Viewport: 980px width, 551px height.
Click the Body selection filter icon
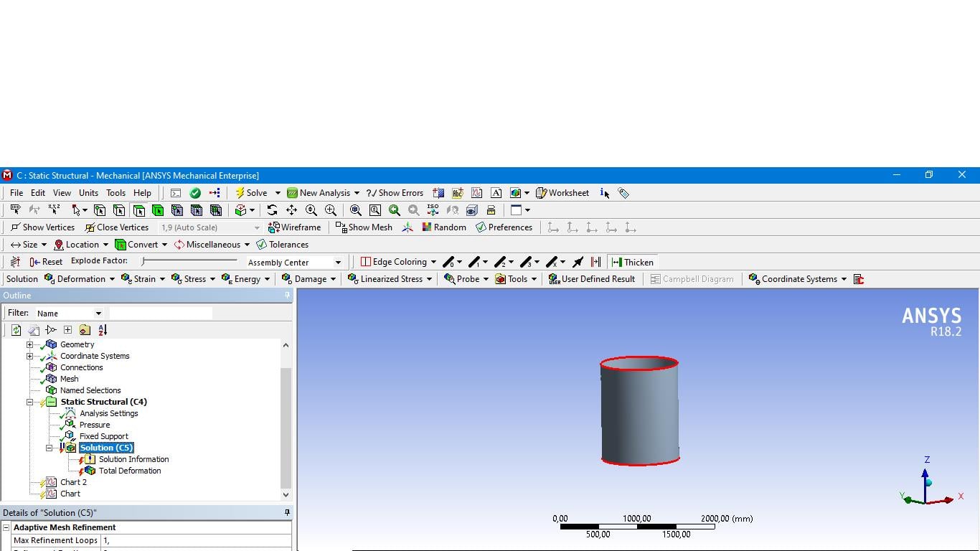158,210
